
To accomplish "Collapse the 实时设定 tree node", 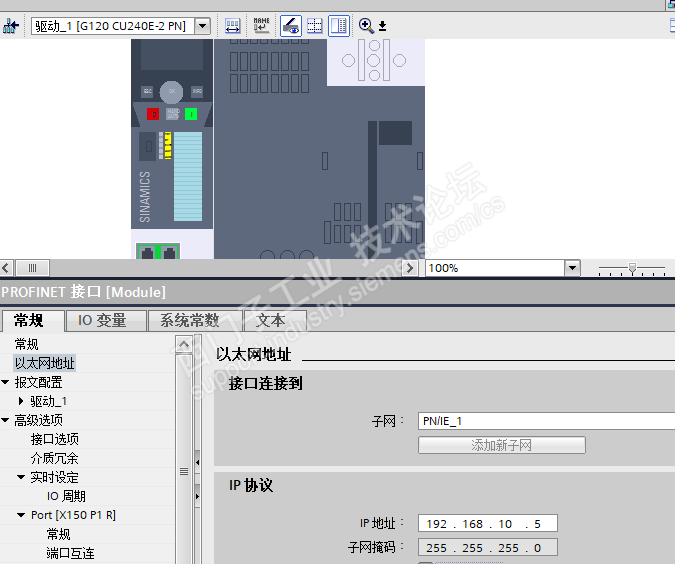I will point(21,477).
